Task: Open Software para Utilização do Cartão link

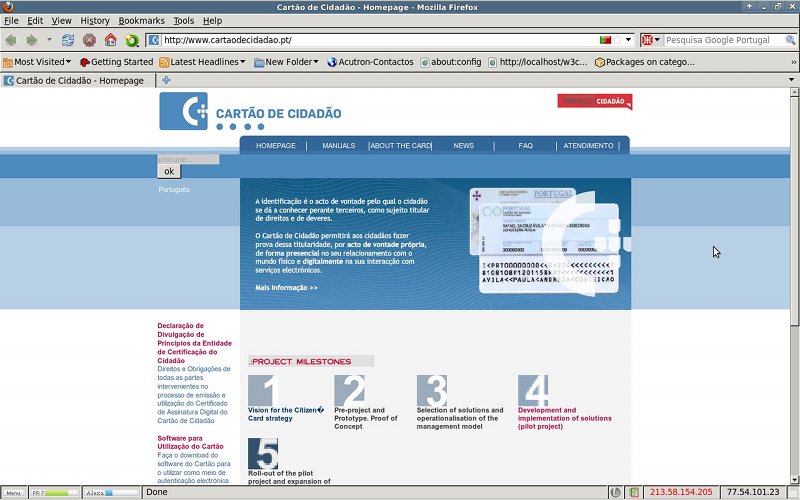Action: click(x=190, y=442)
